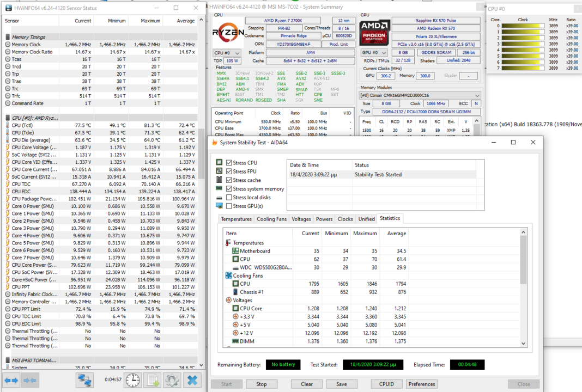Screen dimensions: 582x392
Task: Click the logging sheet icon with green plus
Action: click(x=153, y=380)
